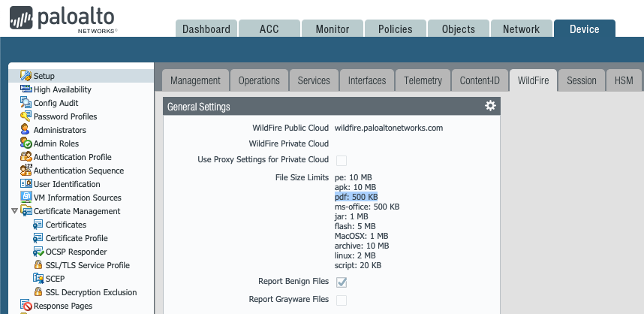
Task: Open General Settings gear icon
Action: pos(490,106)
